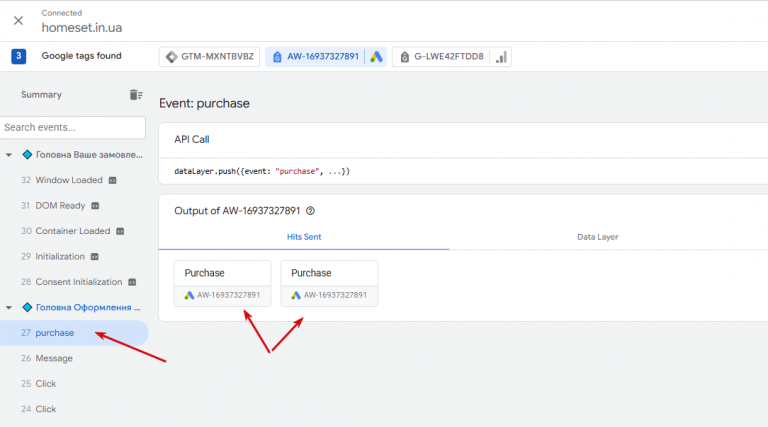The width and height of the screenshot is (768, 427).
Task: Open the second Purchase hit card
Action: 329,284
